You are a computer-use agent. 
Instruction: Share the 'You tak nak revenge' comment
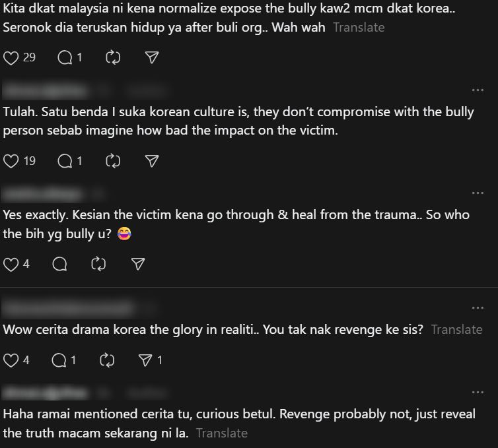pyautogui.click(x=145, y=360)
